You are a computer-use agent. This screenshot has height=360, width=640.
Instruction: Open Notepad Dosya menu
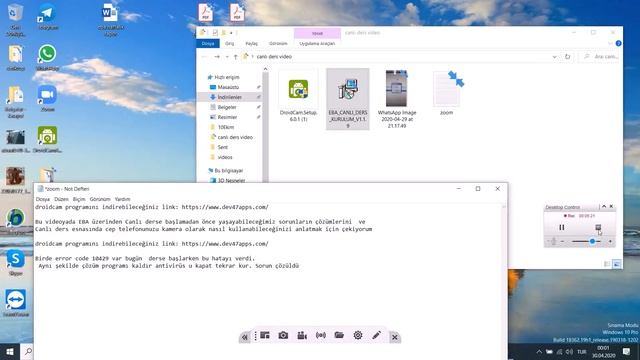(x=42, y=199)
